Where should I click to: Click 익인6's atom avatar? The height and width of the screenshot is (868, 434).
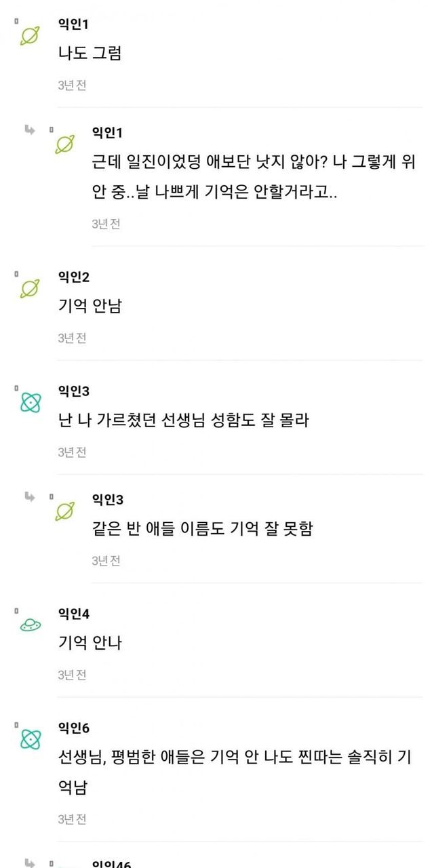point(30,739)
